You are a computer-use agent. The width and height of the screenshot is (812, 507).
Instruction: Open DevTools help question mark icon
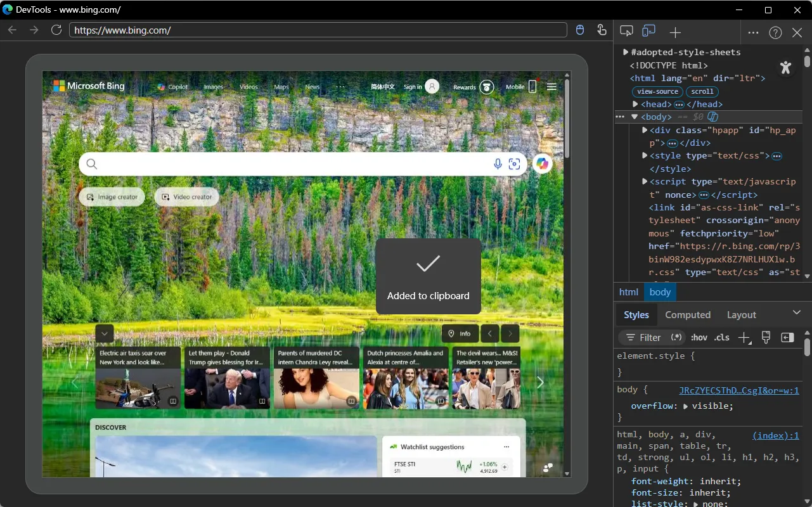(775, 32)
